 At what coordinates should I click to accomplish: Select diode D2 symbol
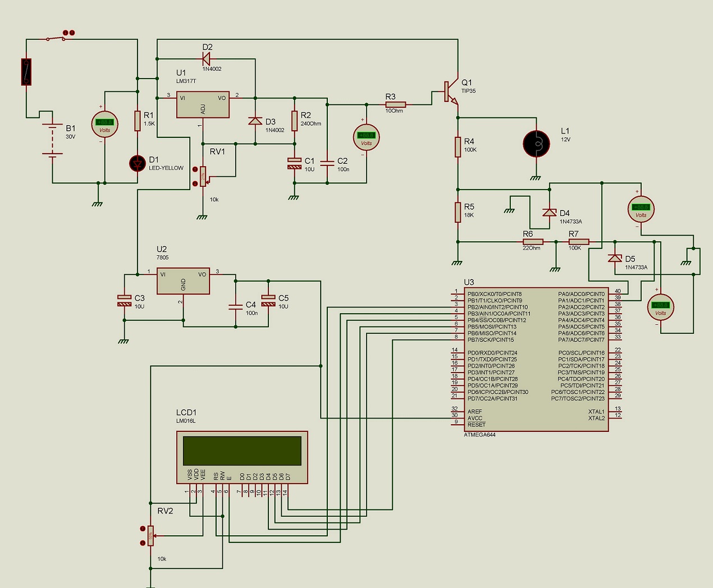pyautogui.click(x=207, y=58)
